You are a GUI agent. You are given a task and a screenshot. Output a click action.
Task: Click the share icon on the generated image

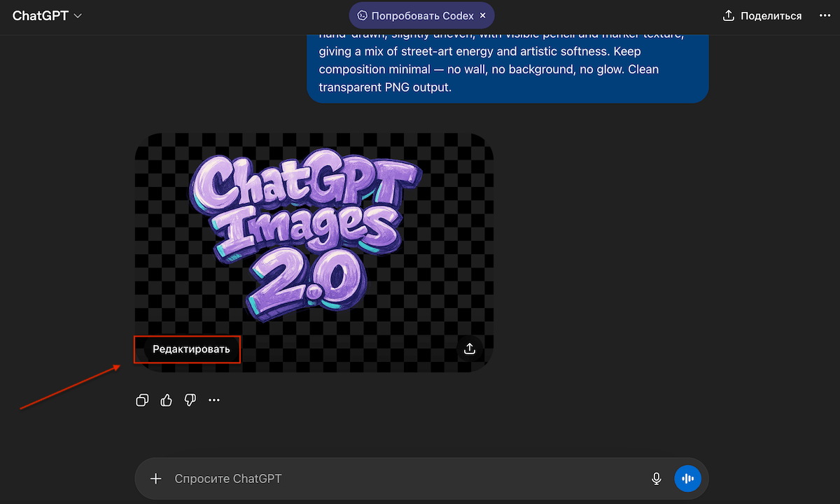click(470, 348)
